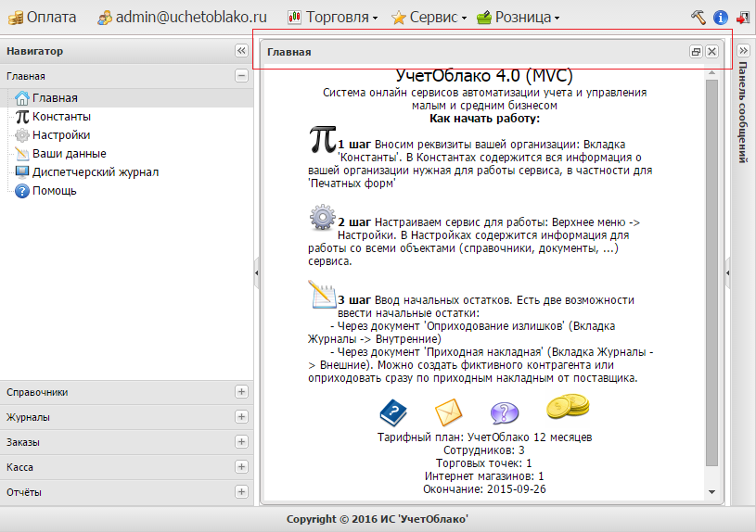The image size is (756, 532).
Task: Select Ваши данные in the navigator tree
Action: tap(69, 154)
